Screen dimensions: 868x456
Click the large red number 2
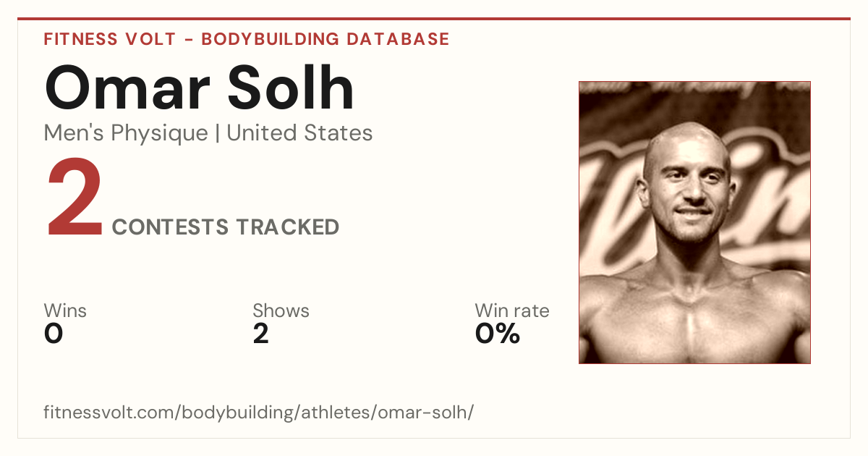(75, 198)
